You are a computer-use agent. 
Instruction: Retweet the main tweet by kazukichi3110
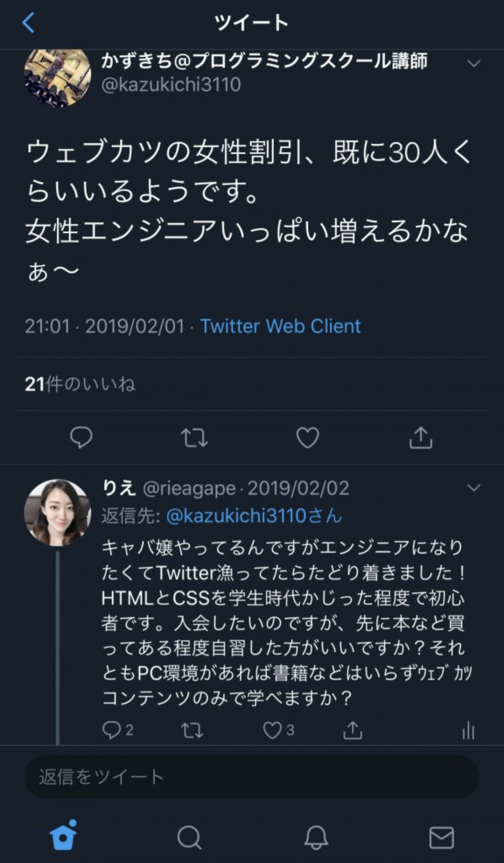tap(194, 437)
